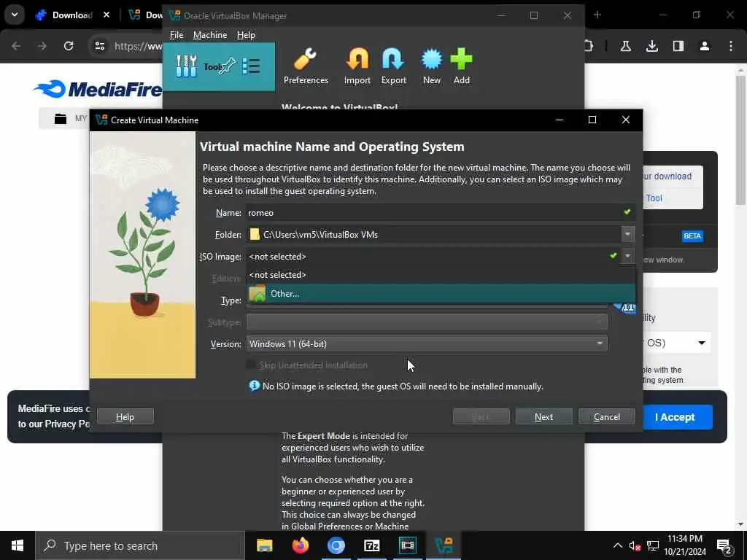The height and width of the screenshot is (560, 747).
Task: Launch Firefox from the taskbar
Action: (300, 545)
